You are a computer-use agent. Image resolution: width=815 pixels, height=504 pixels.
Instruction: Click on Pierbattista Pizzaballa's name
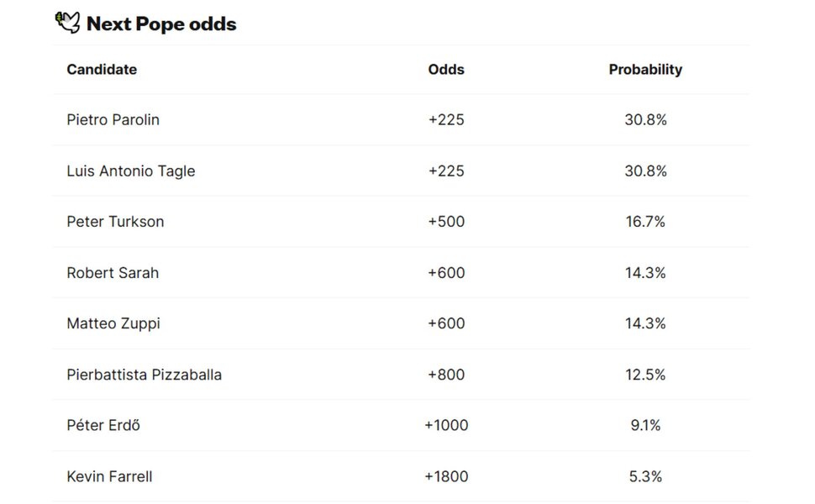144,375
